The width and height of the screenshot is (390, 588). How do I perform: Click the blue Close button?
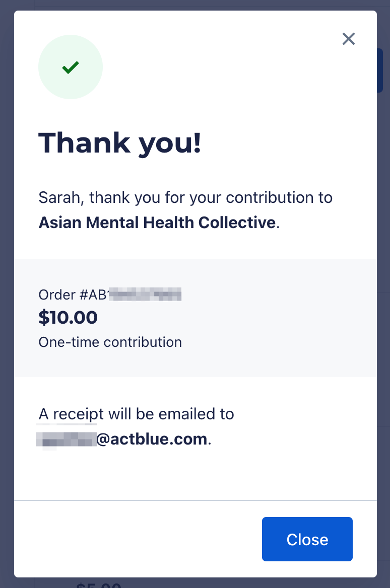point(307,539)
